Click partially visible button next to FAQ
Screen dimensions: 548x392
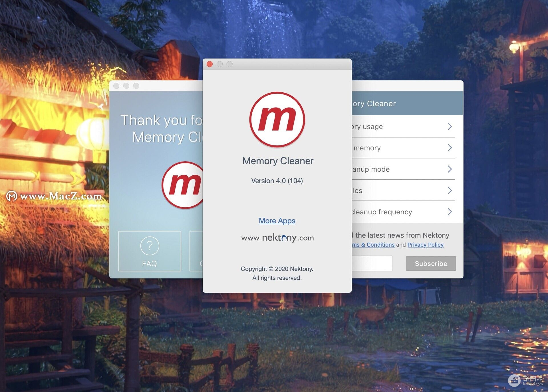(196, 251)
